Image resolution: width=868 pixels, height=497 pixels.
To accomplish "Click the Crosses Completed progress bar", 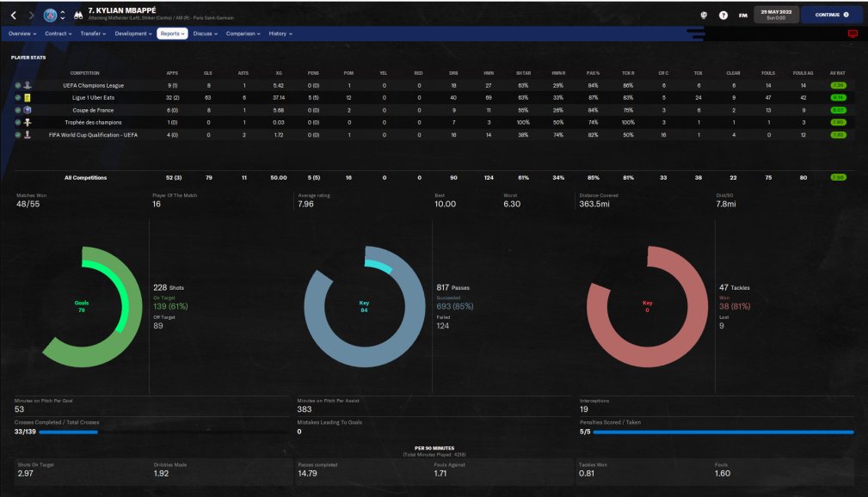I will coord(163,432).
